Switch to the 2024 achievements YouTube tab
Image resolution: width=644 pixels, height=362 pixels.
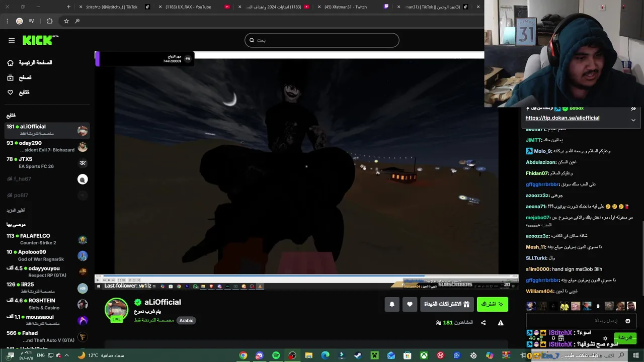coord(274,7)
